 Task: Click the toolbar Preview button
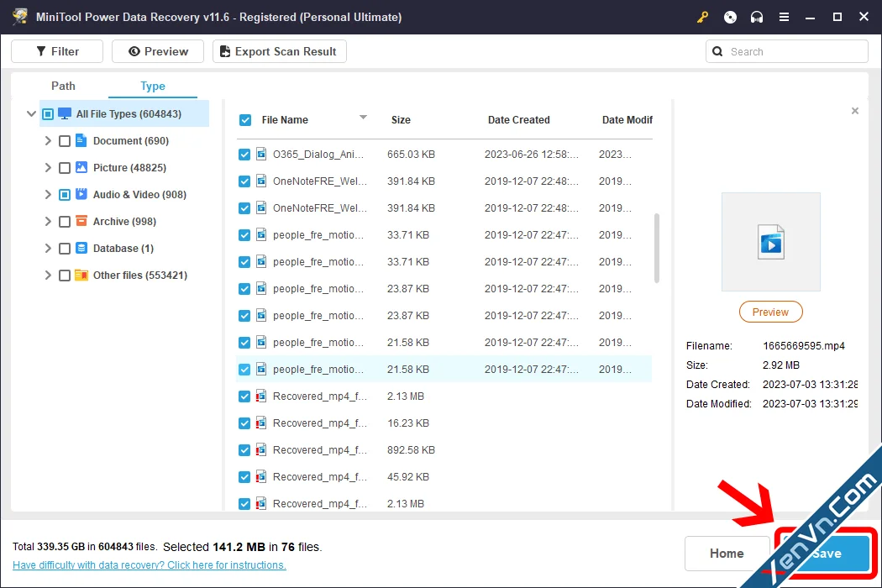(x=158, y=51)
